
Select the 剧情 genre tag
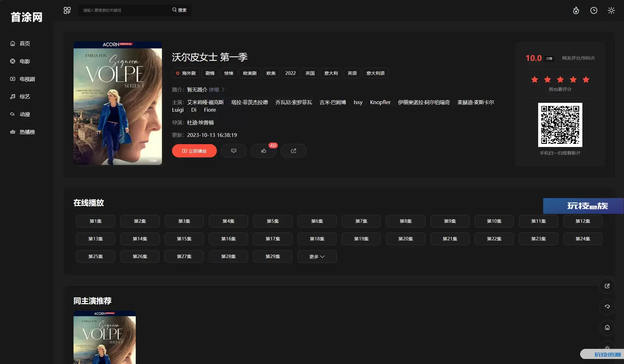pyautogui.click(x=210, y=73)
